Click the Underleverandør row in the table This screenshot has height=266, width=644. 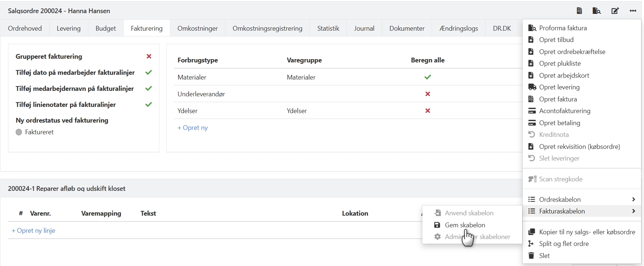pos(201,94)
